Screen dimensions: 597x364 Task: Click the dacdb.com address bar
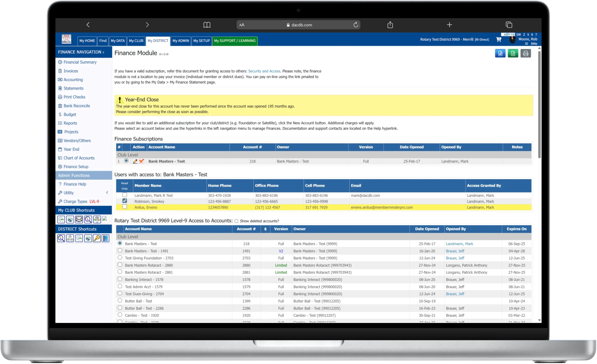[298, 25]
